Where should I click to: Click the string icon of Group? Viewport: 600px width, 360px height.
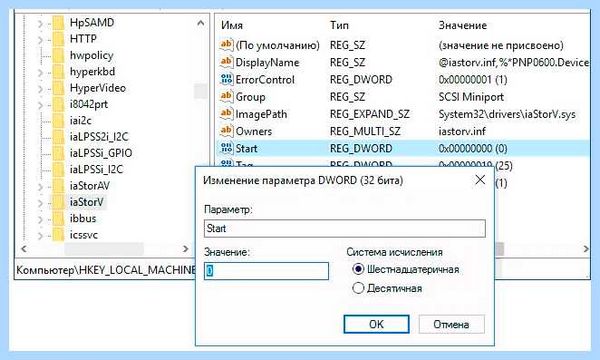tap(226, 96)
